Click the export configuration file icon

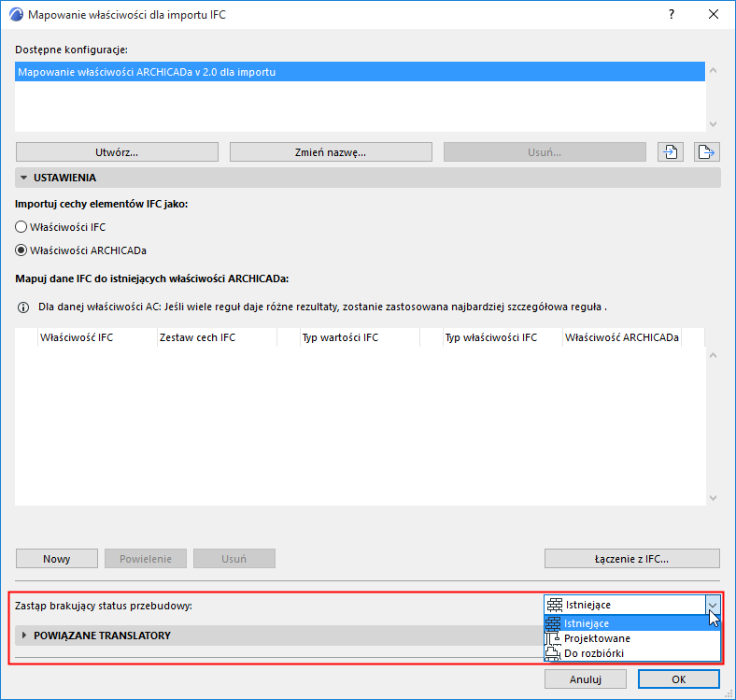click(x=706, y=152)
